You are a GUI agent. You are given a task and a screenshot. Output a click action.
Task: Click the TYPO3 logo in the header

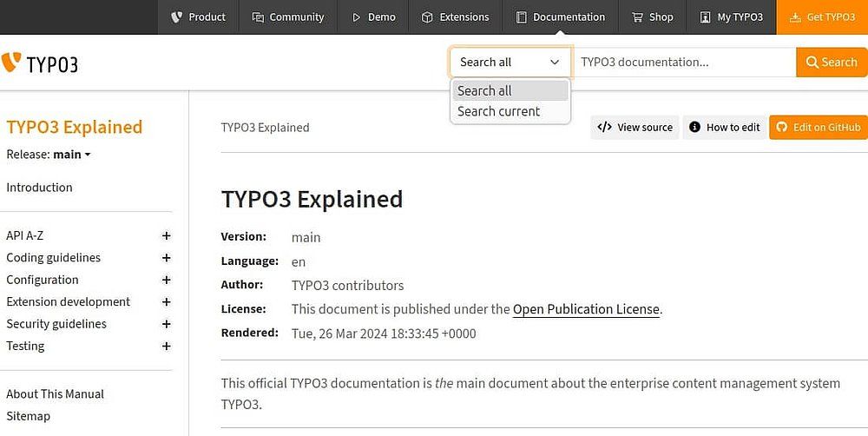[x=40, y=63]
